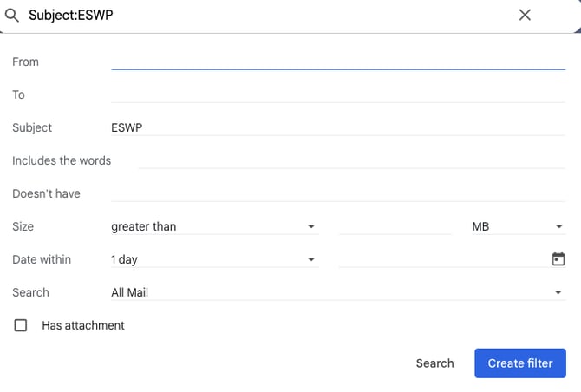Screen dimensions: 581x392
Task: Open the calendar date picker icon
Action: [558, 259]
